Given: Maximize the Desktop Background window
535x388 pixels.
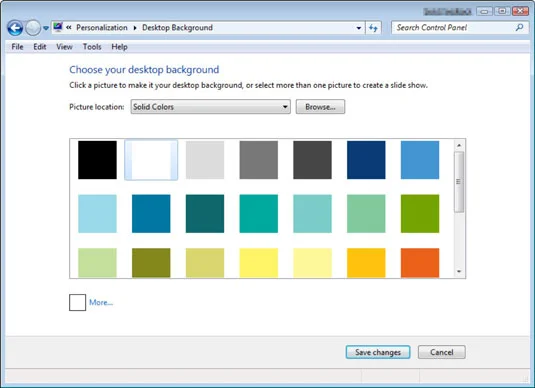Looking at the screenshot, I should coord(502,11).
